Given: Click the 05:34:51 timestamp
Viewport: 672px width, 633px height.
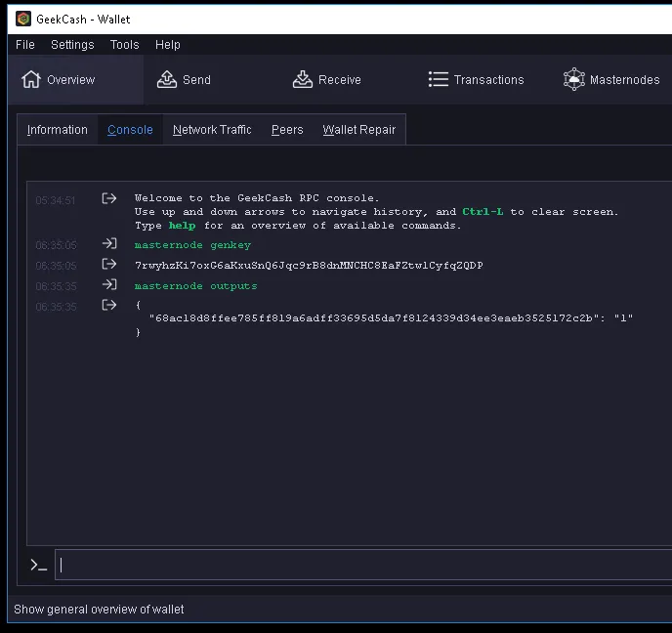Looking at the screenshot, I should [x=56, y=200].
